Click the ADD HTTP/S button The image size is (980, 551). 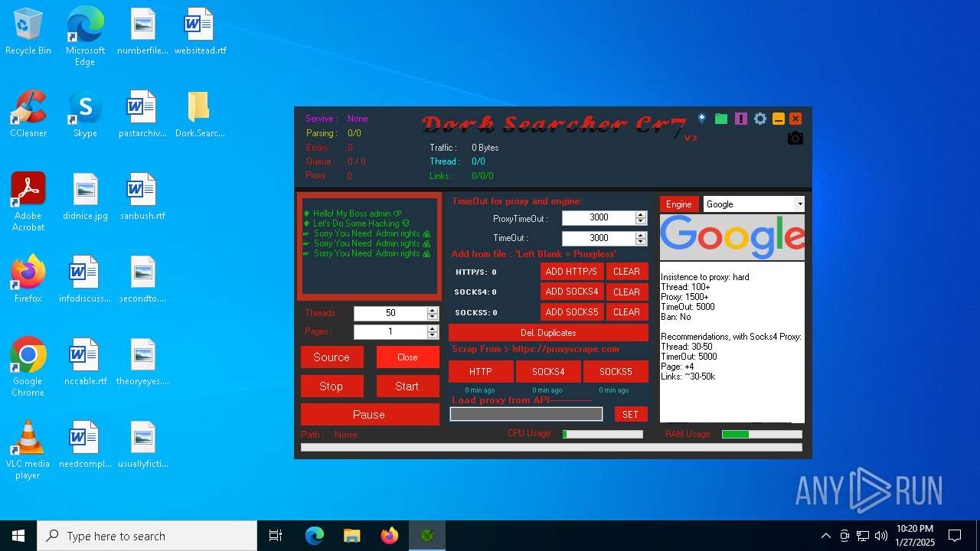(x=572, y=272)
